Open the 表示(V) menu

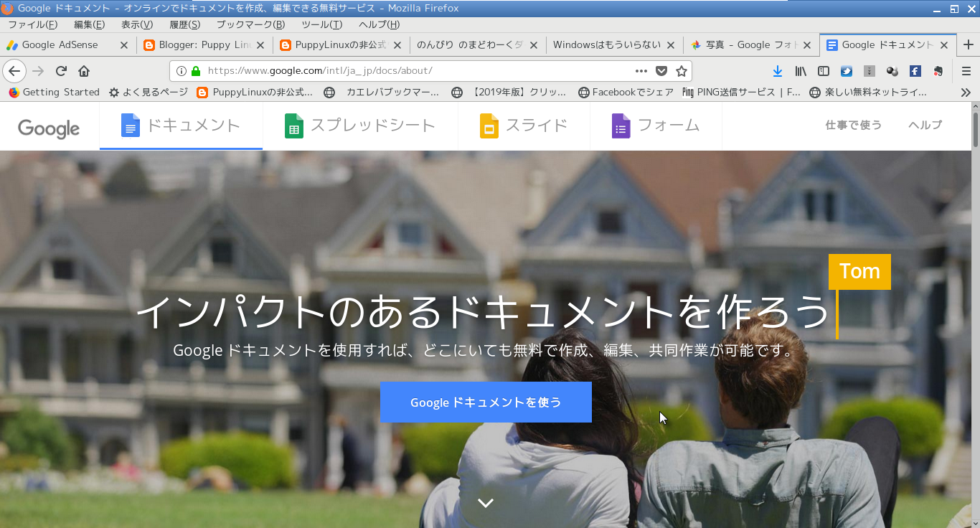pyautogui.click(x=137, y=24)
